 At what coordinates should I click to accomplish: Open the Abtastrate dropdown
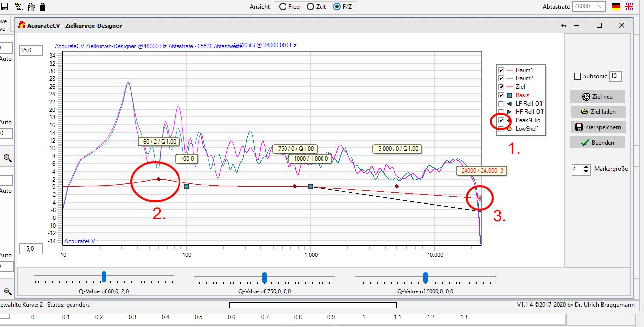pyautogui.click(x=600, y=6)
